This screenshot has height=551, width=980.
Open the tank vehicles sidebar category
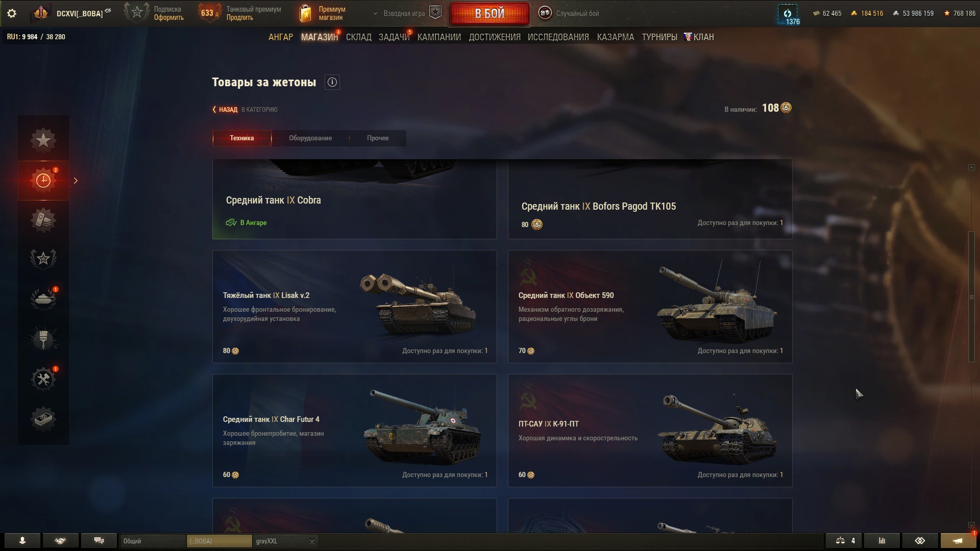43,298
